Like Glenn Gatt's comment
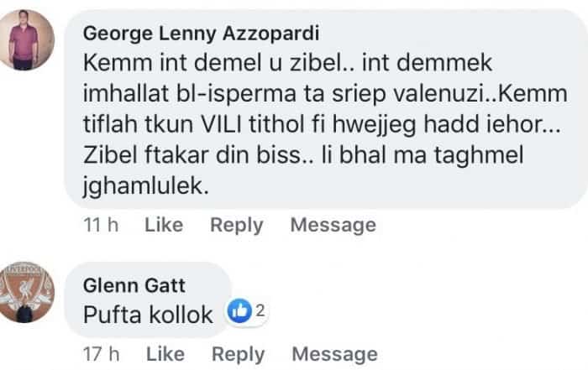The width and height of the screenshot is (588, 370). click(165, 354)
